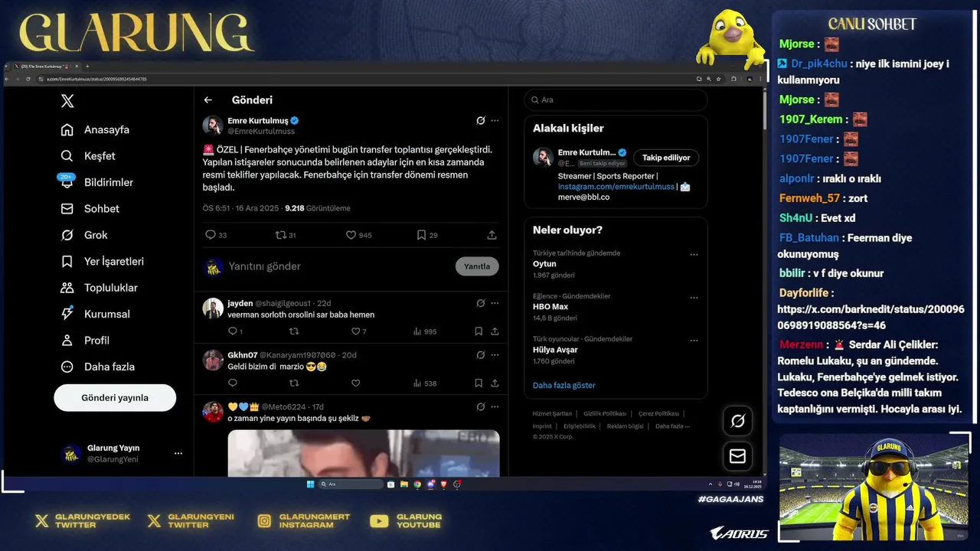
Task: Open File Explorer from taskbar
Action: (404, 484)
